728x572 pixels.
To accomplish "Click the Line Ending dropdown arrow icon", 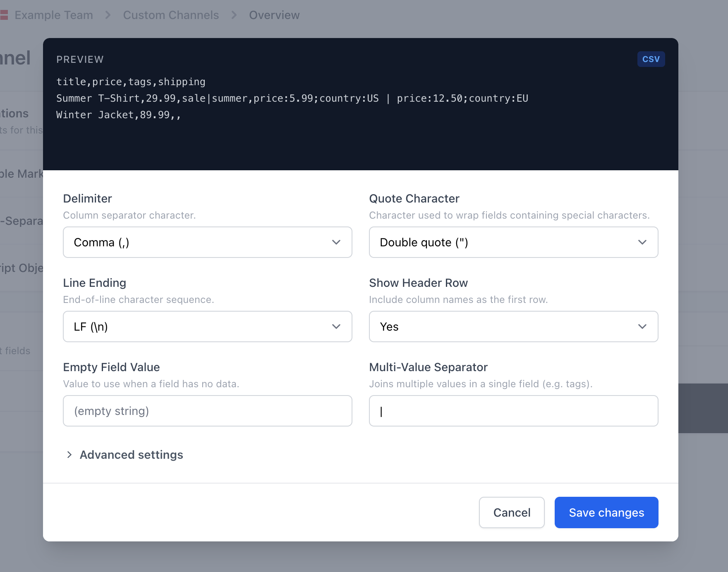I will pyautogui.click(x=336, y=327).
